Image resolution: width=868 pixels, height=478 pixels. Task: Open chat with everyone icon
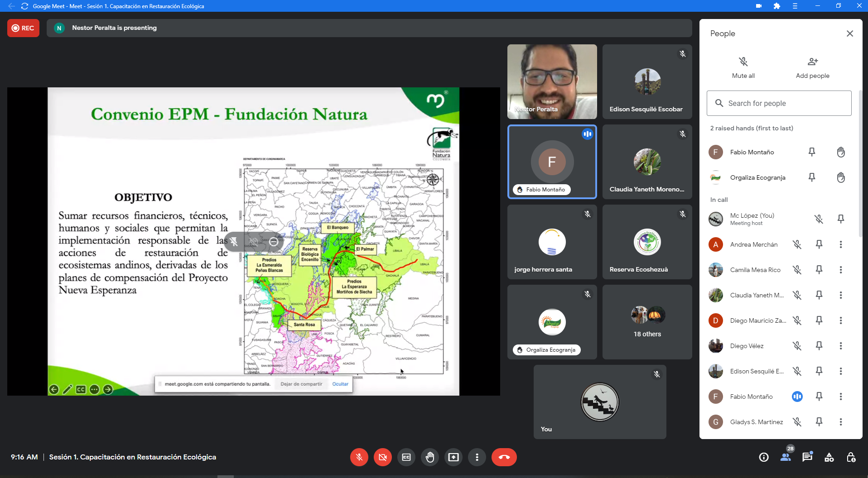(x=807, y=457)
